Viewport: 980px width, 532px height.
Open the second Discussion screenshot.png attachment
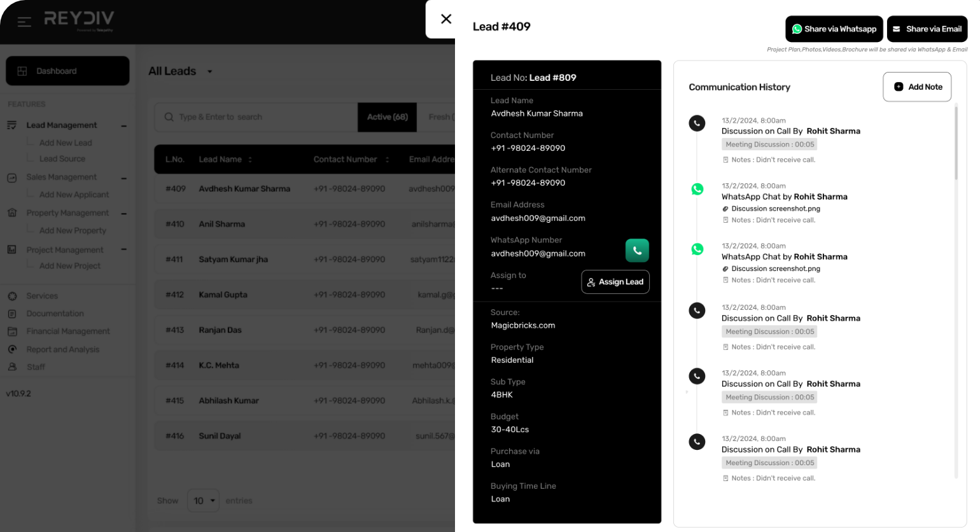point(776,269)
